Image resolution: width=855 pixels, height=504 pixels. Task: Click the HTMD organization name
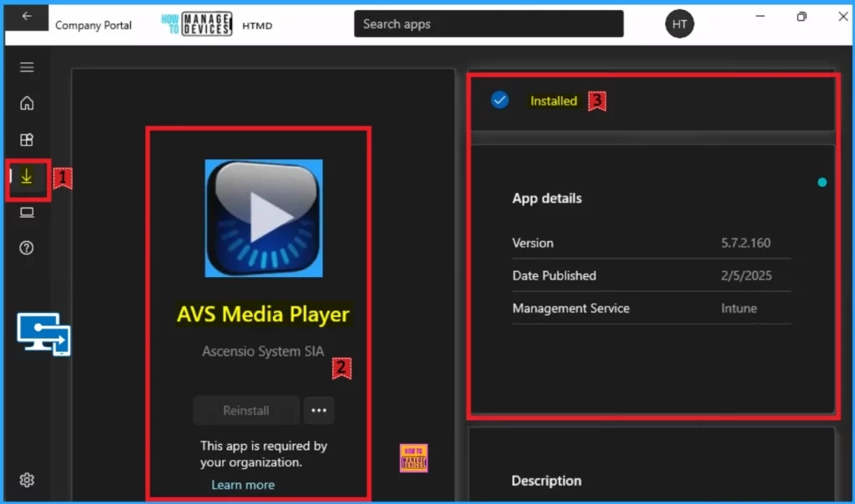pyautogui.click(x=257, y=26)
